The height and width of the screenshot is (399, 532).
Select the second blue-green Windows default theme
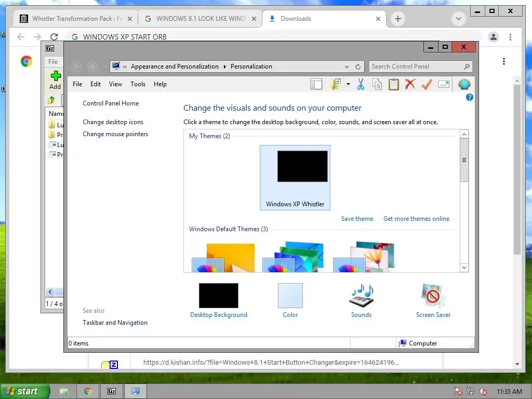[x=294, y=257]
